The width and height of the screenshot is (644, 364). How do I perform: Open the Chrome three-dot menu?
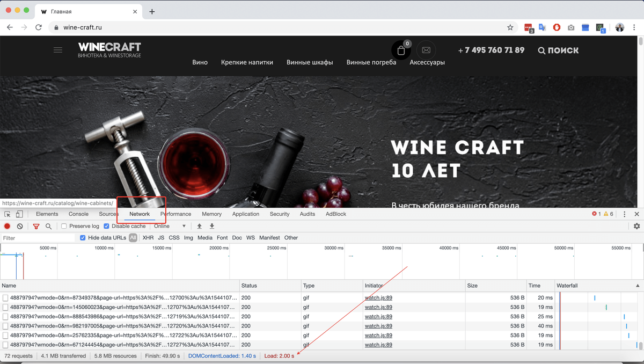click(634, 27)
